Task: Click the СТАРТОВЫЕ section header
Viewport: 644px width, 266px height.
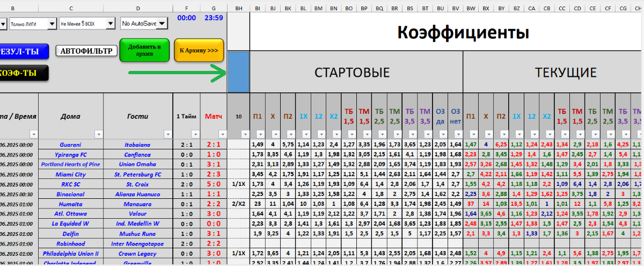Action: 352,73
